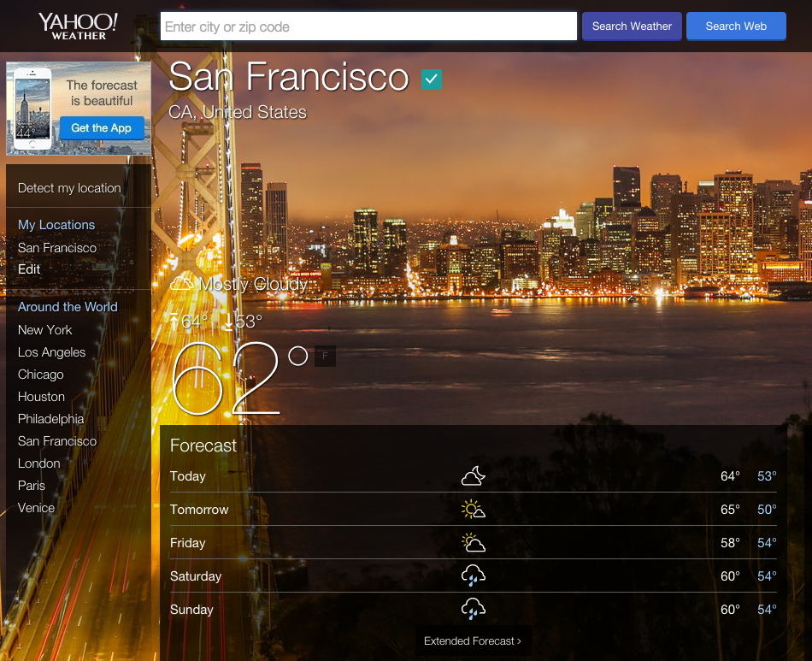812x661 pixels.
Task: Collapse the My Locations section
Action: pyautogui.click(x=56, y=224)
